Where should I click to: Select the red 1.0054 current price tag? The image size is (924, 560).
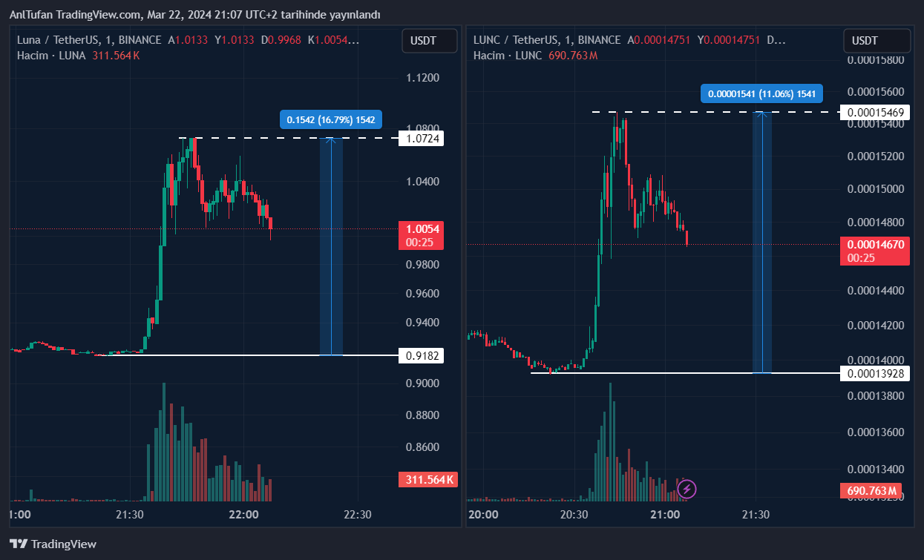(421, 235)
